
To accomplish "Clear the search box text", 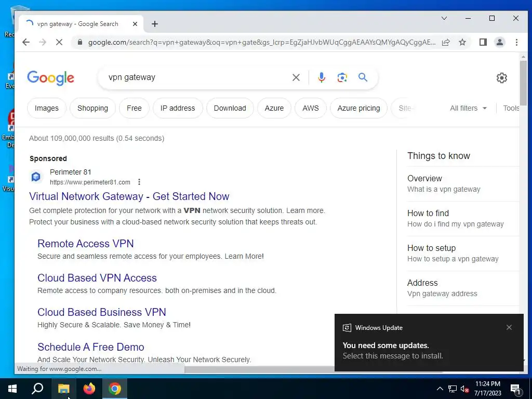I will click(296, 78).
